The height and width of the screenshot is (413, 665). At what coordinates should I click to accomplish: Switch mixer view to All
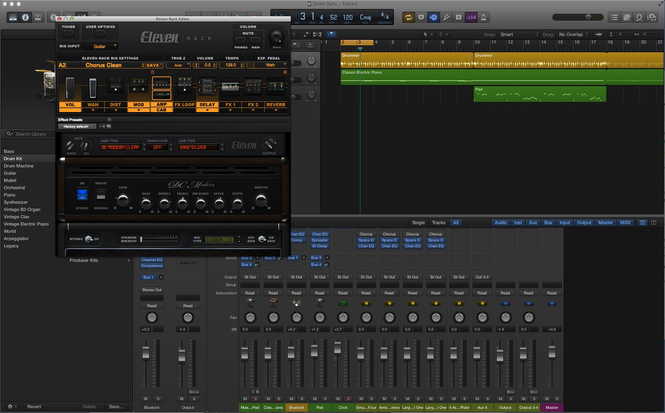pos(456,223)
